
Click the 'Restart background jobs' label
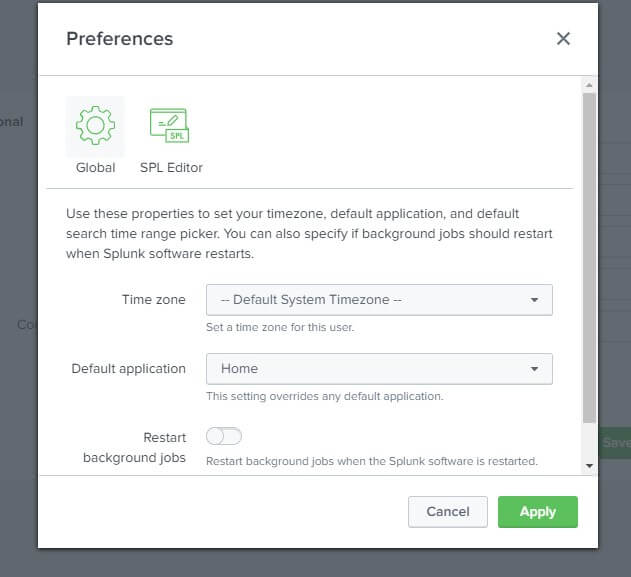[134, 447]
